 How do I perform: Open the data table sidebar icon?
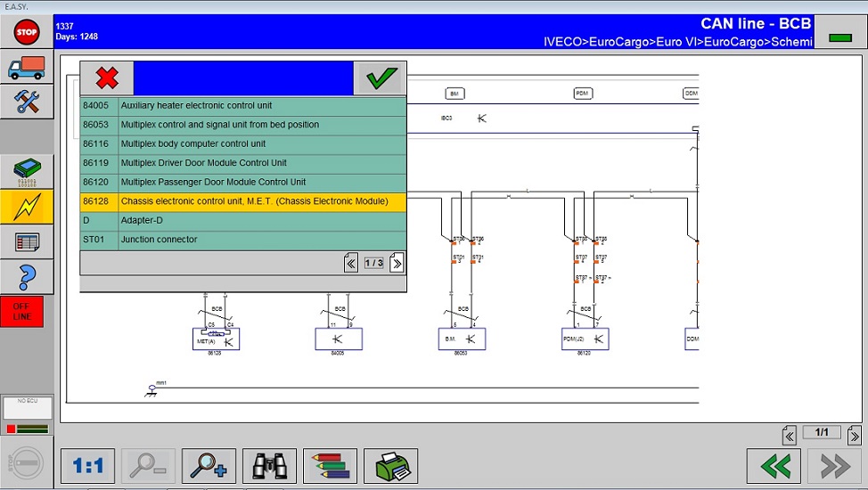[27, 242]
